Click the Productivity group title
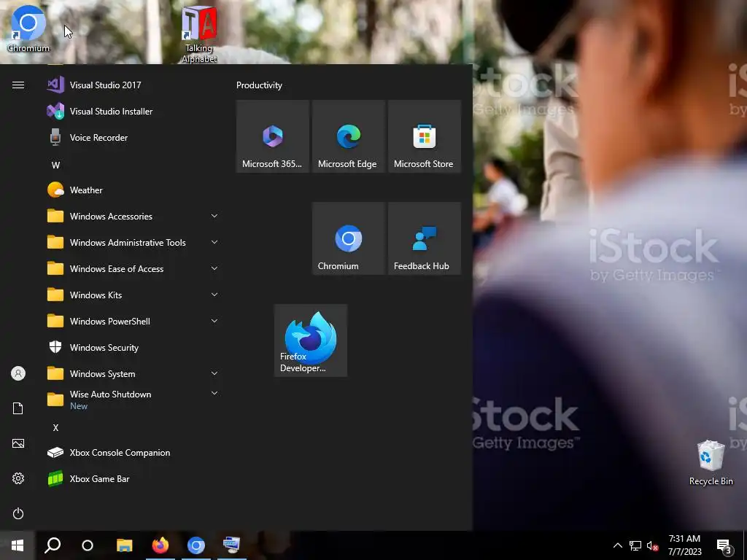The width and height of the screenshot is (747, 560). click(x=259, y=85)
